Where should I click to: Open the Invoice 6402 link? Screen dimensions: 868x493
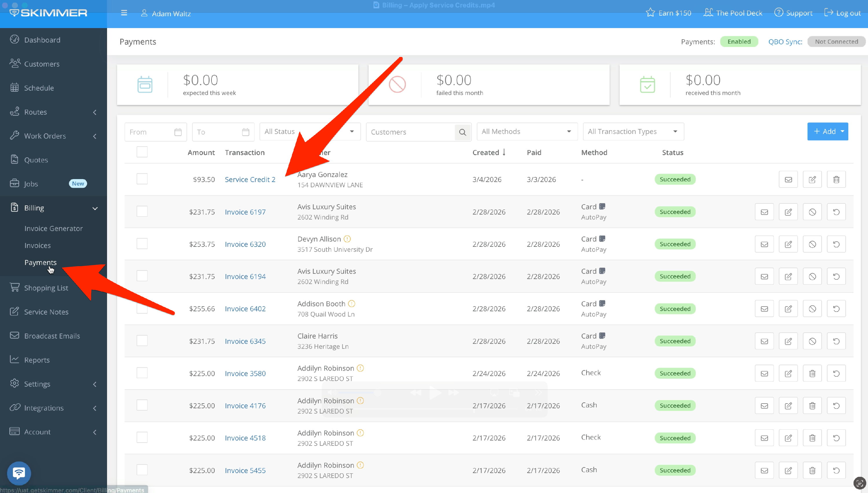click(245, 309)
